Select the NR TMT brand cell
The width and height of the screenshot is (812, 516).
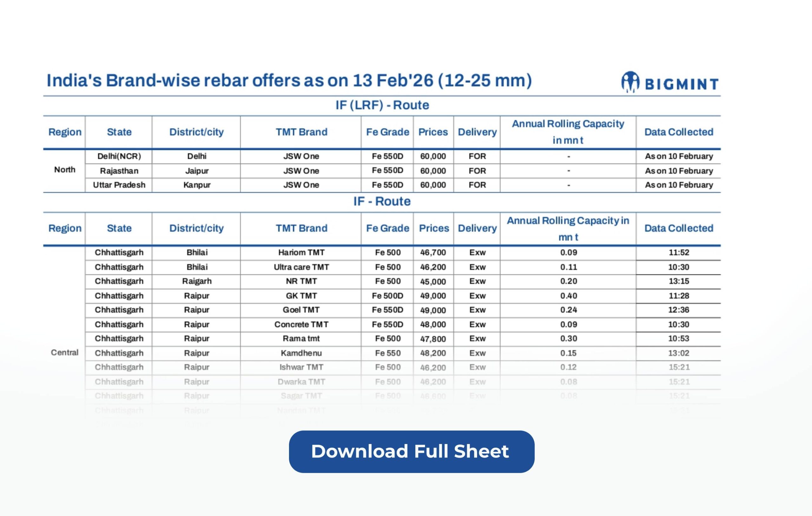301,281
